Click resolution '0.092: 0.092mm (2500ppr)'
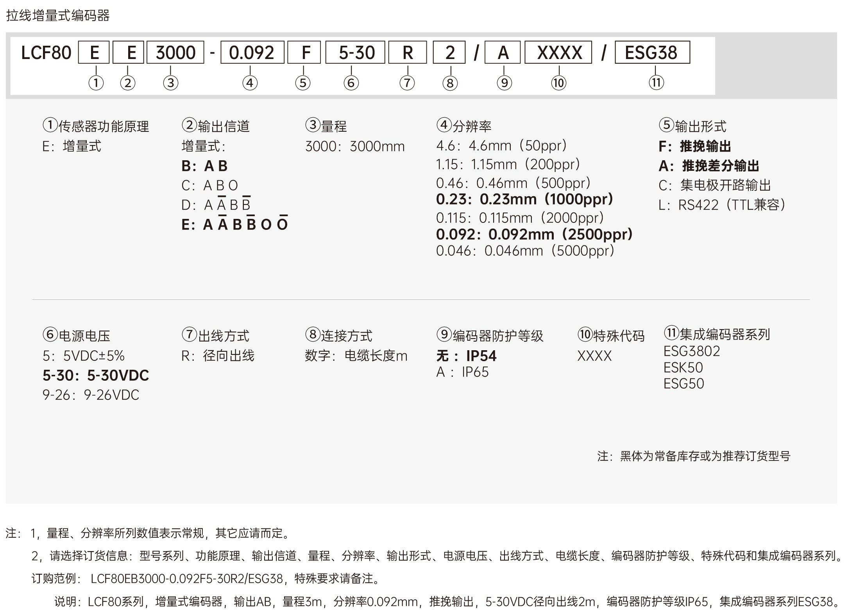 [534, 235]
